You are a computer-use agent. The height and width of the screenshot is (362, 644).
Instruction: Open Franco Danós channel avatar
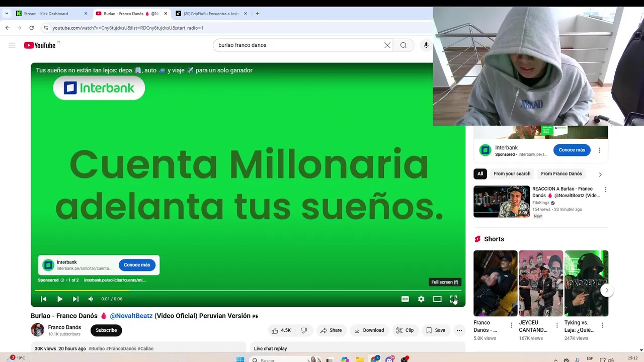tap(37, 330)
